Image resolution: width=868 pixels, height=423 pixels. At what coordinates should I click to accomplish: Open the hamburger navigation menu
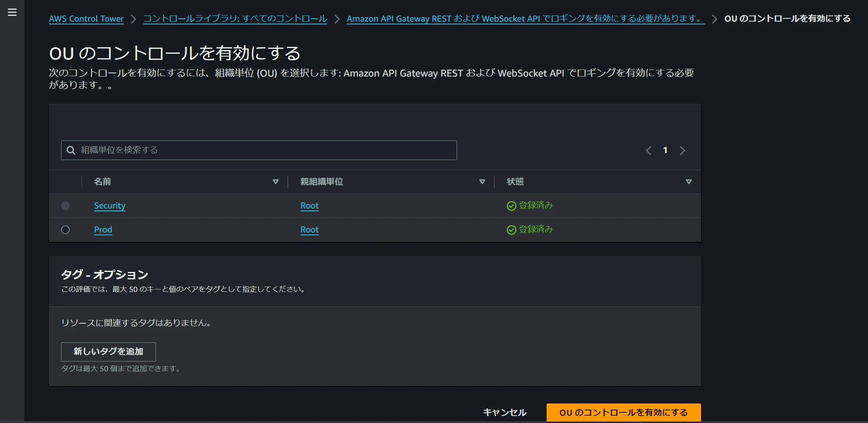coord(12,12)
